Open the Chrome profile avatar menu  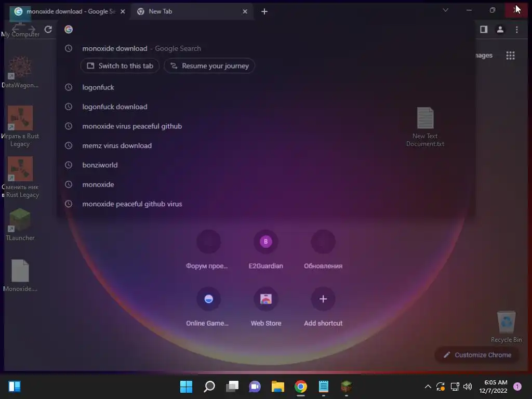500,30
